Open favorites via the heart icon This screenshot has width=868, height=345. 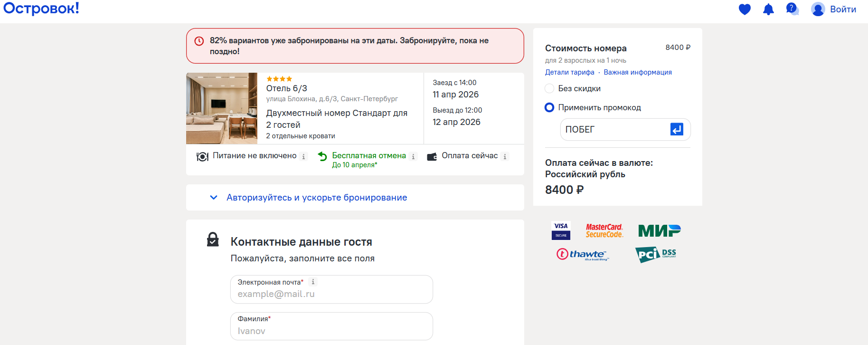pyautogui.click(x=745, y=9)
